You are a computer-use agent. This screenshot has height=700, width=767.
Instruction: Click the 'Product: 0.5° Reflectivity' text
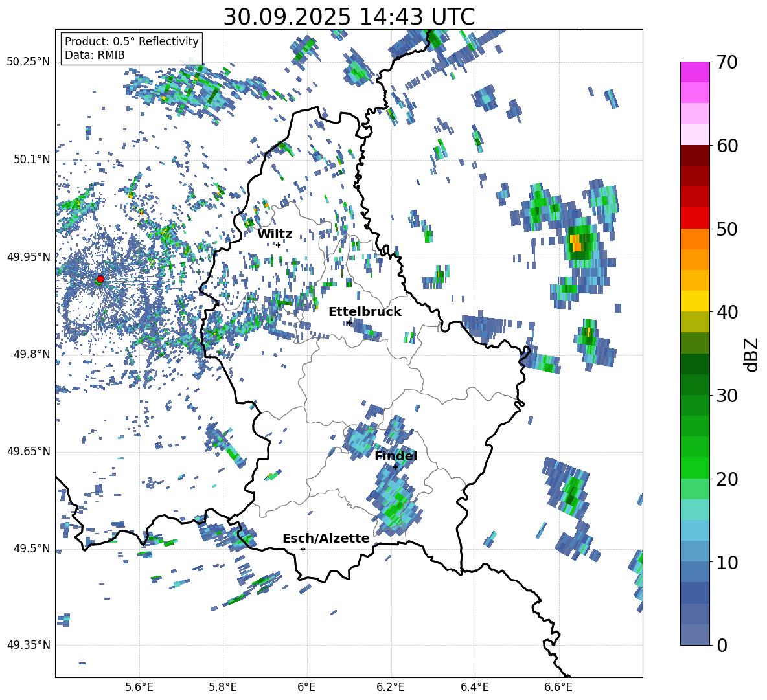pos(132,41)
